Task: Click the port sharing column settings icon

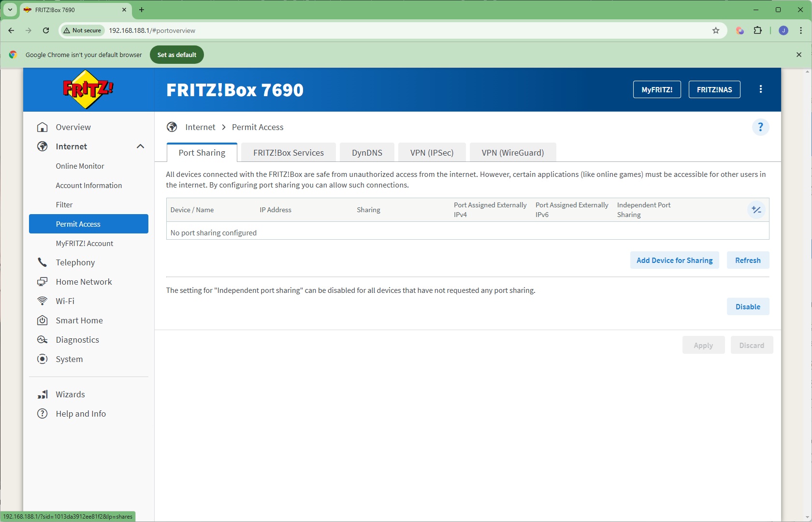Action: (756, 210)
